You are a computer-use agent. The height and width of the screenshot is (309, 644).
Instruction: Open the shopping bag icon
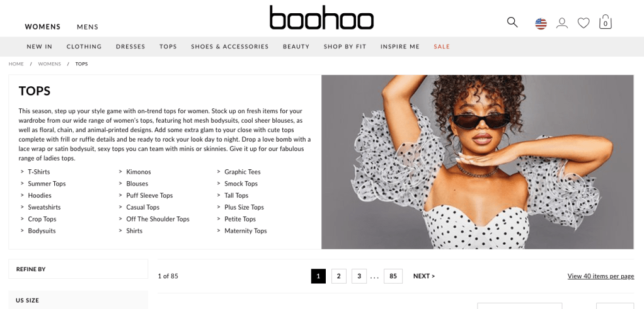click(x=606, y=22)
